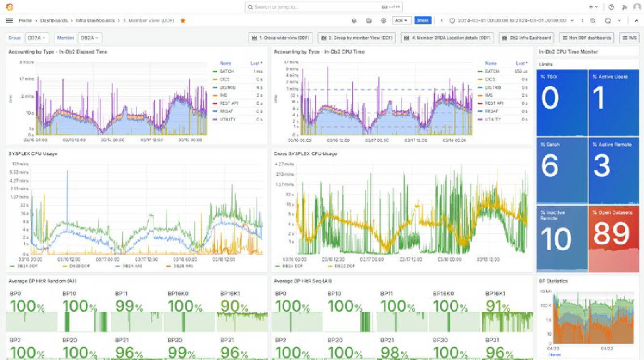644x360 pixels.
Task: Expand the IMS dashboards dropdown
Action: point(630,38)
